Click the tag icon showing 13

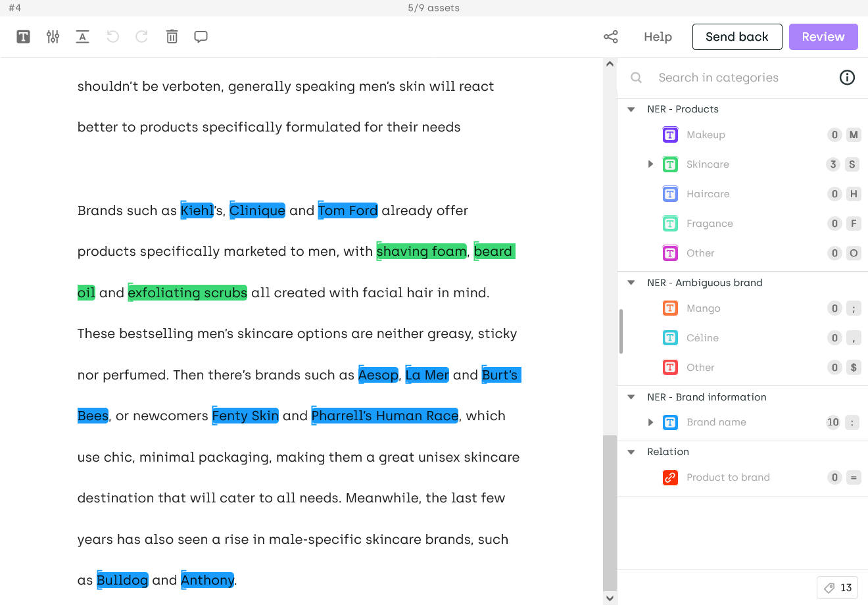point(838,587)
